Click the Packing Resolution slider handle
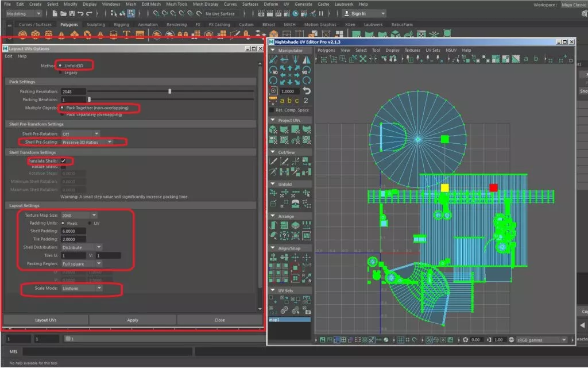The width and height of the screenshot is (588, 368). (170, 91)
